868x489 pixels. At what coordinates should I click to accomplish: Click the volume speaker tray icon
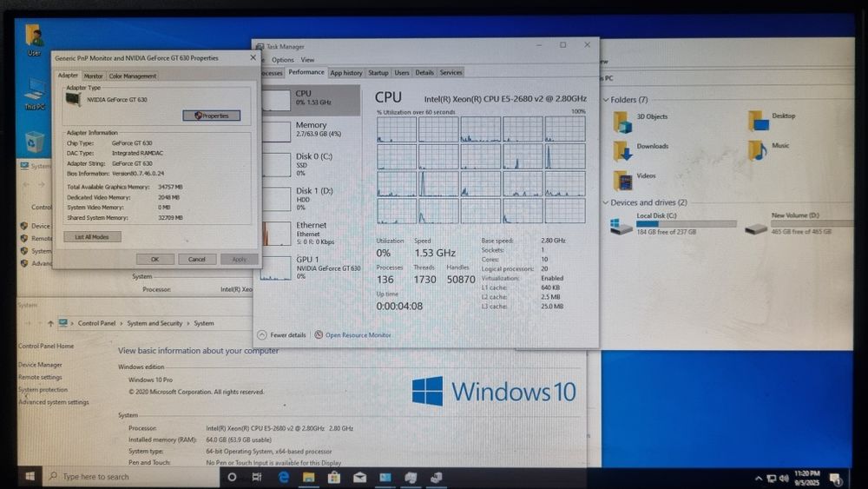[x=784, y=479]
